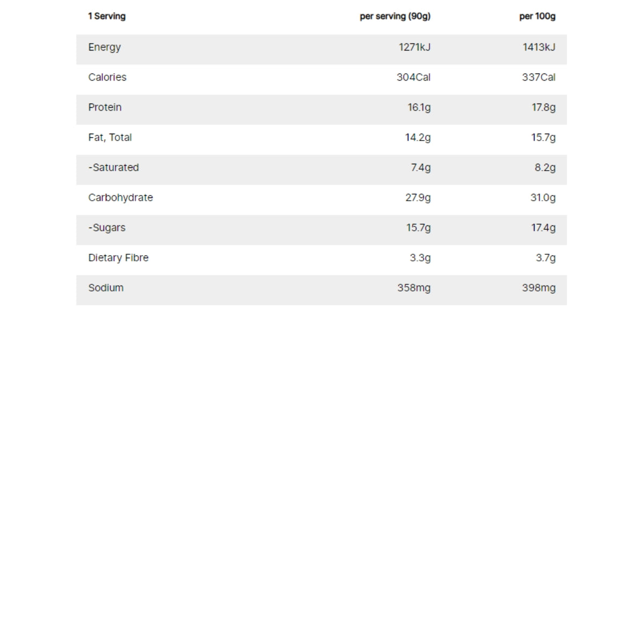The width and height of the screenshot is (644, 644).
Task: Select the Calories row label
Action: tap(107, 77)
